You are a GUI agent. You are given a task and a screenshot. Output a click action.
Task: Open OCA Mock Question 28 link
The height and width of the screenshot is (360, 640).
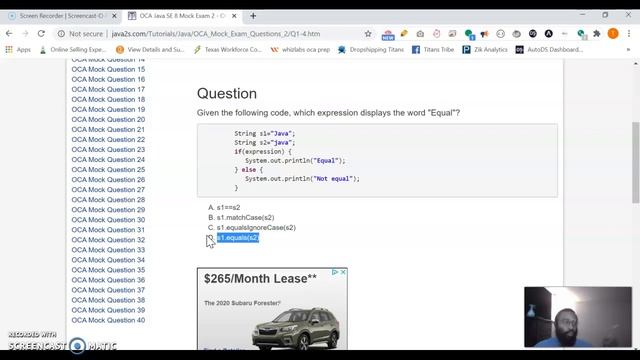click(x=108, y=200)
